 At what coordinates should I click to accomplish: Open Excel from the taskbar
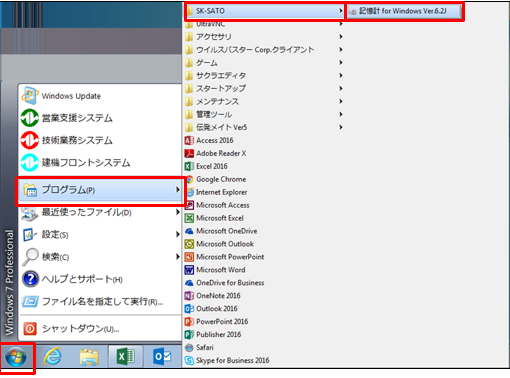[x=125, y=357]
